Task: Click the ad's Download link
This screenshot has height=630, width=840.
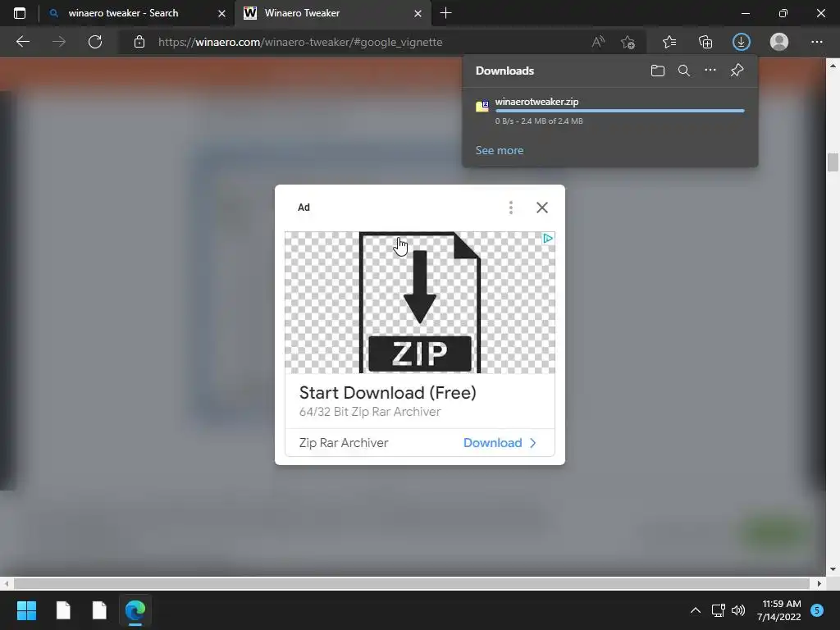Action: pos(493,443)
